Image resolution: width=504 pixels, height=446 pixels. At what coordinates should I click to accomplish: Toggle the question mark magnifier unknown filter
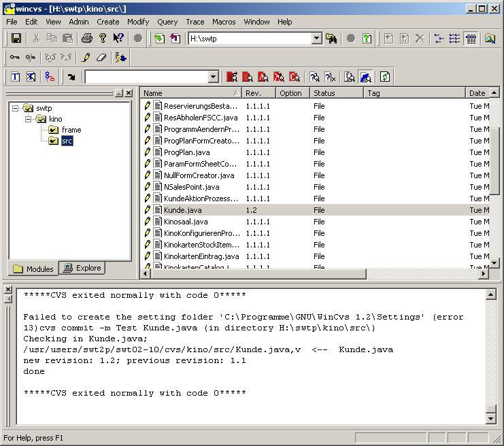click(315, 77)
